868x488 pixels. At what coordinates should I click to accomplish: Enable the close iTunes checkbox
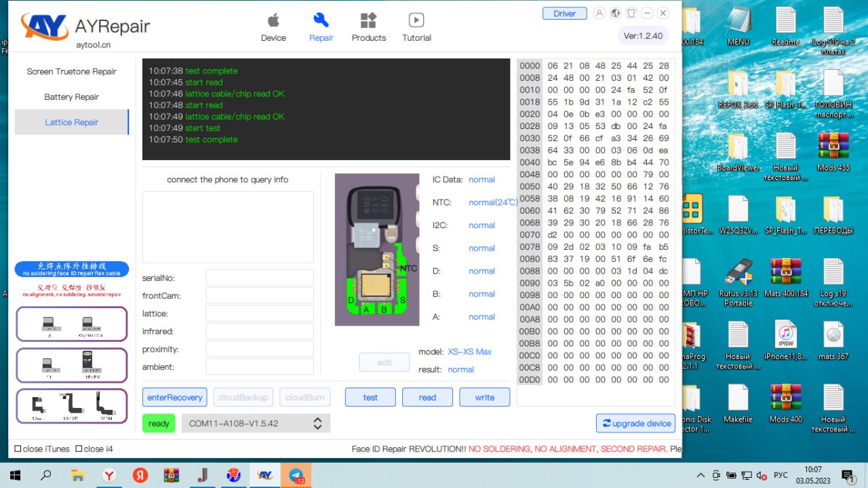[x=18, y=449]
